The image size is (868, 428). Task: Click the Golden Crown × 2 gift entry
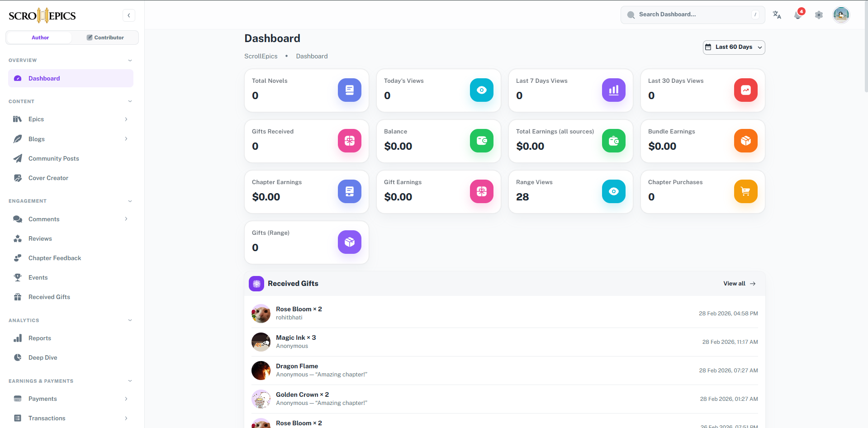[504, 399]
